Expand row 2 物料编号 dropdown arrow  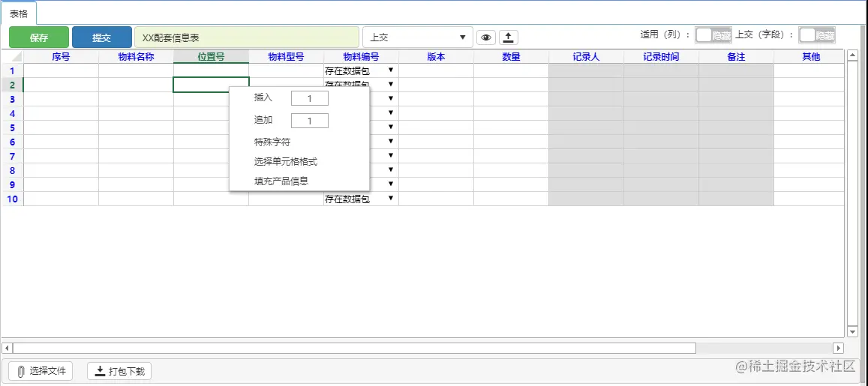(391, 84)
